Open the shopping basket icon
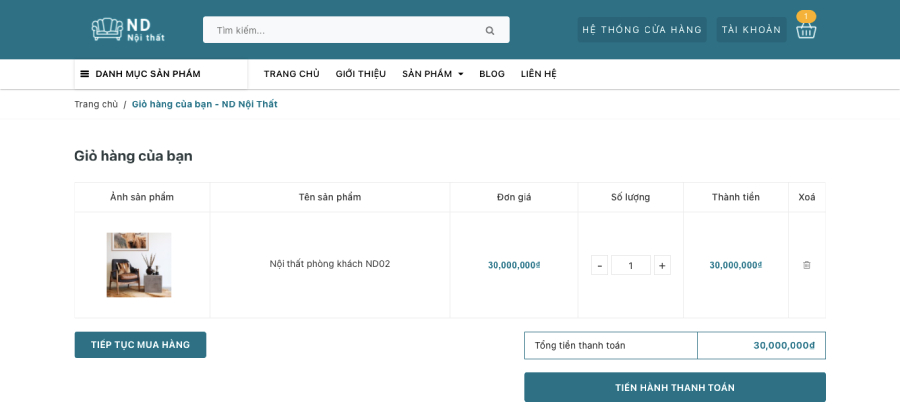The height and width of the screenshot is (408, 900). coord(806,30)
